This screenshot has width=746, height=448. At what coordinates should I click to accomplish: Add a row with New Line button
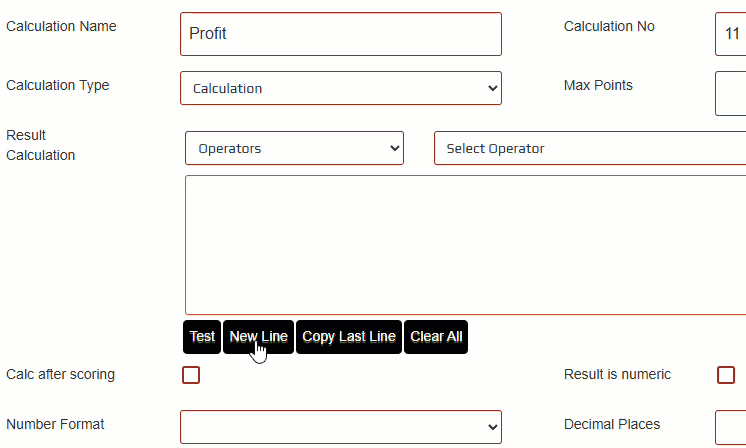pos(258,337)
